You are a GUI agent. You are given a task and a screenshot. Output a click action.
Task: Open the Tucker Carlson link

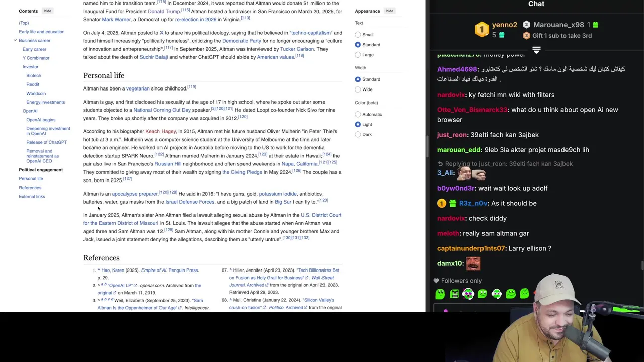coord(297,49)
